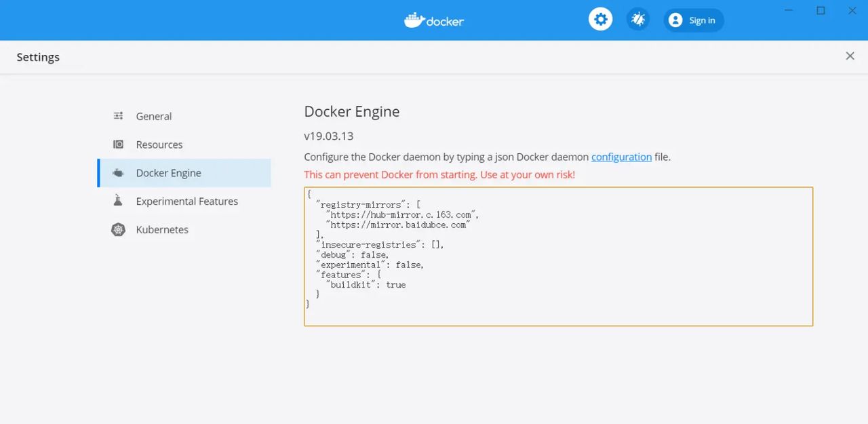Image resolution: width=868 pixels, height=424 pixels.
Task: Switch to the Kubernetes section
Action: click(163, 229)
